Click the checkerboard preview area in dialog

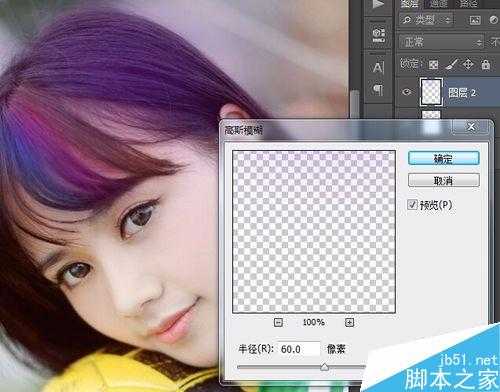(x=314, y=232)
